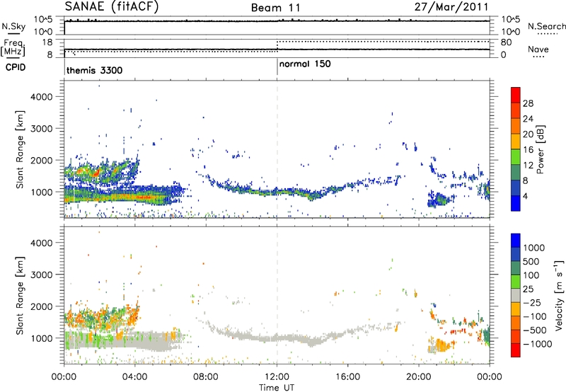566x392 pixels.
Task: Pick the red top swatch of power colorbar
Action: point(516,95)
